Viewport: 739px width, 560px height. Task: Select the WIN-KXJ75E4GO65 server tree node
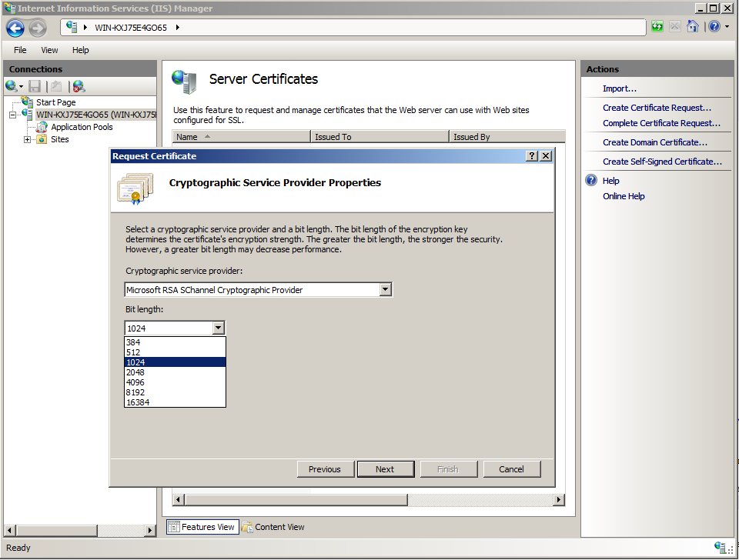96,115
